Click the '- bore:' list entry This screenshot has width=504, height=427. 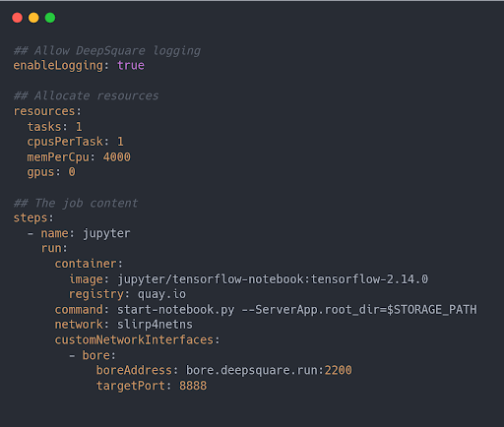93,355
